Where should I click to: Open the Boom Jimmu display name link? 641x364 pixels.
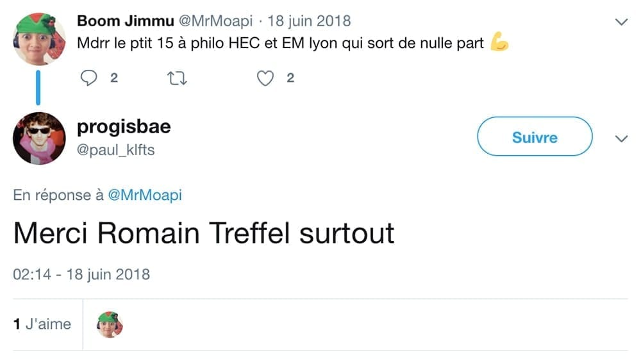tap(125, 21)
